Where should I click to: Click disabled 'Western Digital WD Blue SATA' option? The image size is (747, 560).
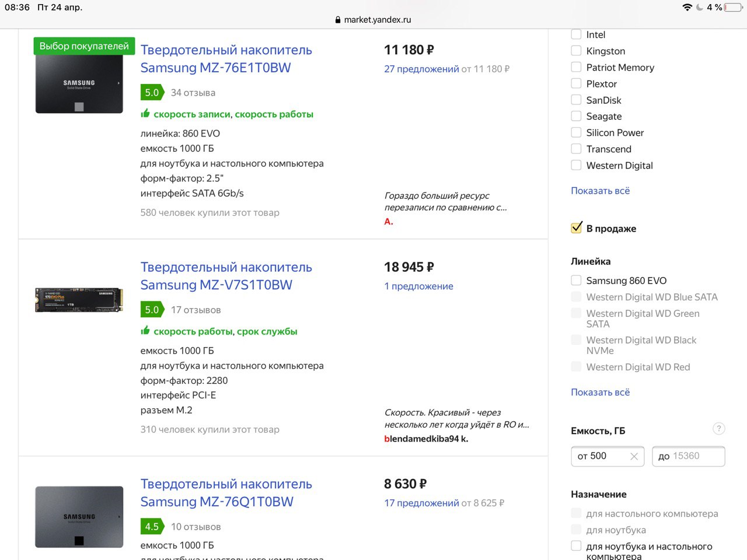tap(652, 297)
